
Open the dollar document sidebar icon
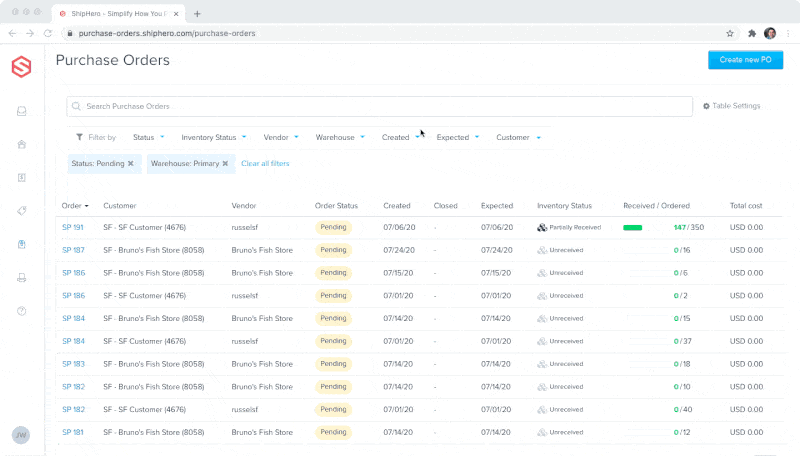pos(21,178)
